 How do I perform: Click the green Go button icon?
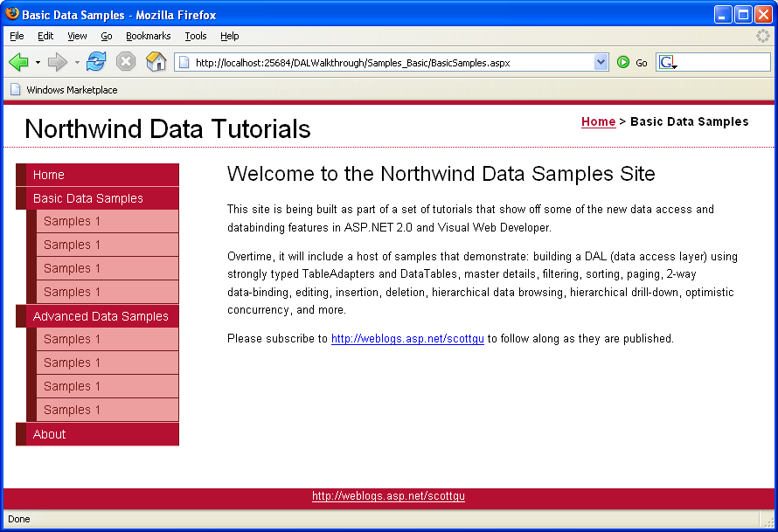tap(623, 63)
